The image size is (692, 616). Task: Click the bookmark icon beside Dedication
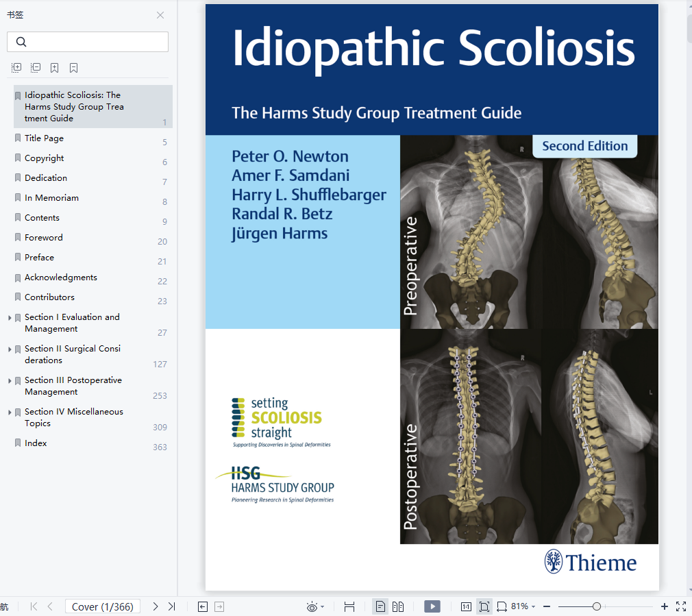[x=18, y=178]
